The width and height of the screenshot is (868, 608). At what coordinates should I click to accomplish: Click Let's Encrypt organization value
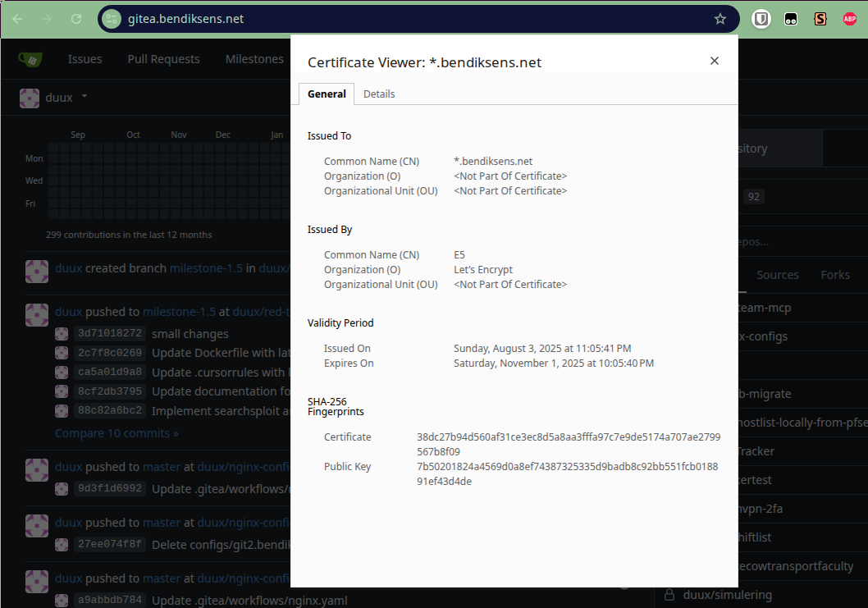click(x=483, y=270)
